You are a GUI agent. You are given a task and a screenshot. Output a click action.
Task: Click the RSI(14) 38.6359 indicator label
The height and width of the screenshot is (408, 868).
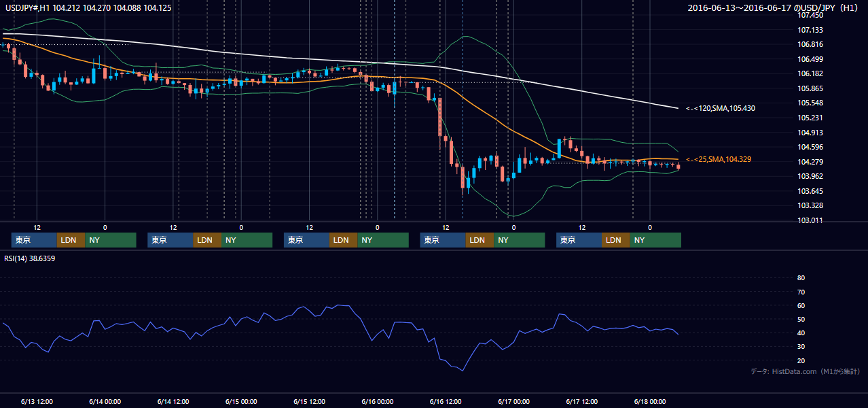tap(30, 258)
